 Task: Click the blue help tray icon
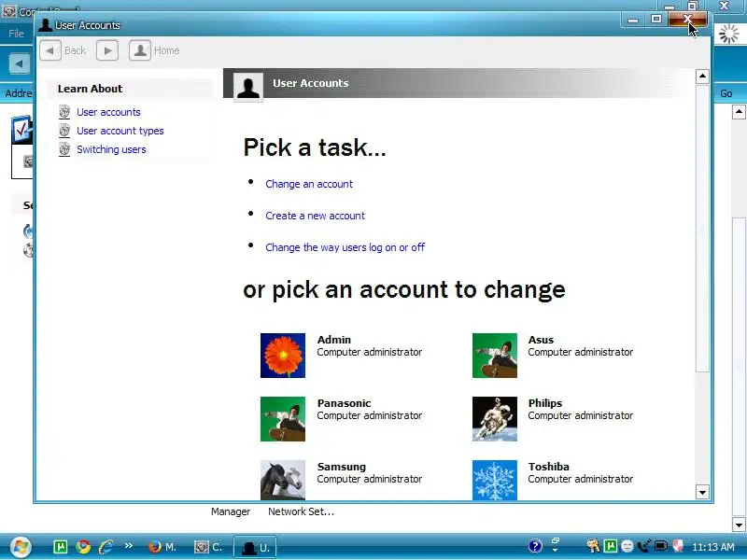(535, 546)
